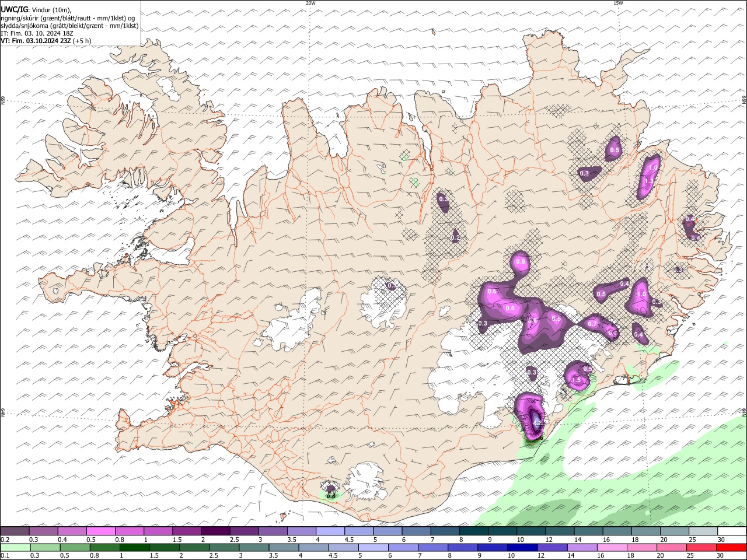This screenshot has width=747, height=560.
Task: Click the 'slydda/snjókoma' legend description line
Action: coord(69,26)
